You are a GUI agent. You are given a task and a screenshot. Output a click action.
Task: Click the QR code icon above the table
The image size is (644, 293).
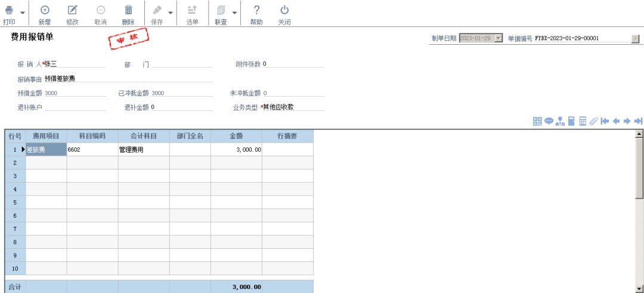coord(537,121)
